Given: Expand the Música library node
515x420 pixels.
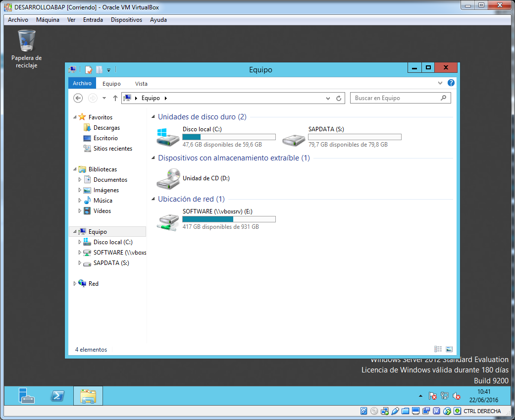Looking at the screenshot, I should (80, 200).
